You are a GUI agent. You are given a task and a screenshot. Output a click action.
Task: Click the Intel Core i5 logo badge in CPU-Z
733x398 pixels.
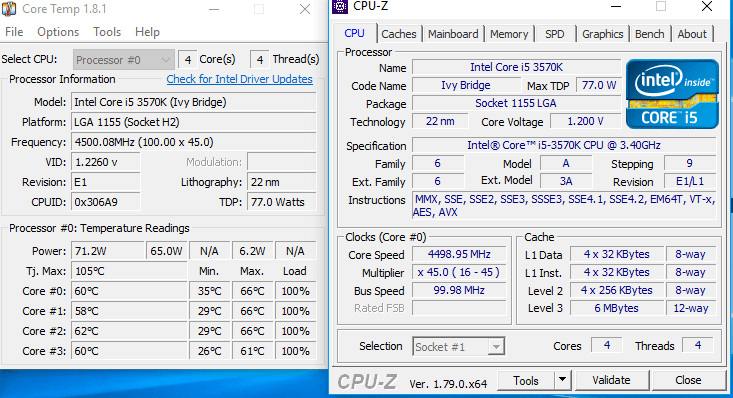click(672, 94)
